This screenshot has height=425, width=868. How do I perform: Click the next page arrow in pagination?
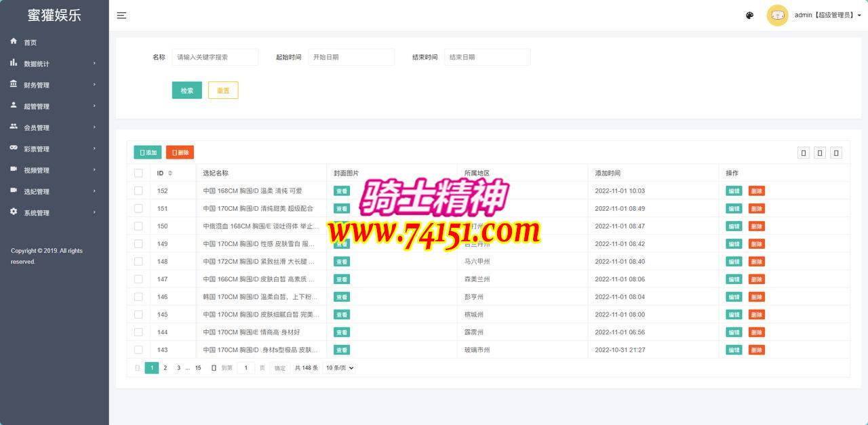[214, 368]
